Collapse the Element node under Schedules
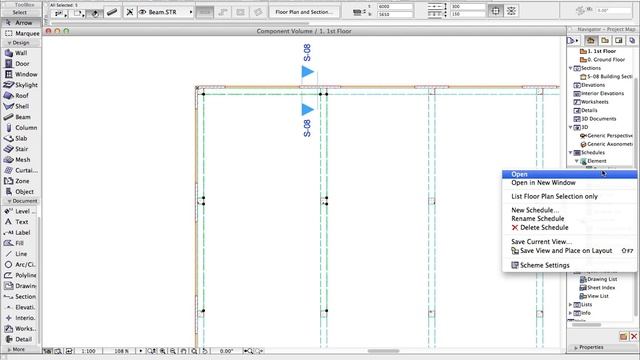Viewport: 640px width, 360px height. [x=577, y=161]
